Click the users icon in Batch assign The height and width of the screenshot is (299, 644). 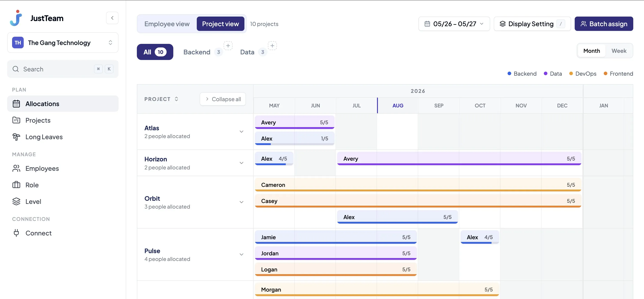583,24
